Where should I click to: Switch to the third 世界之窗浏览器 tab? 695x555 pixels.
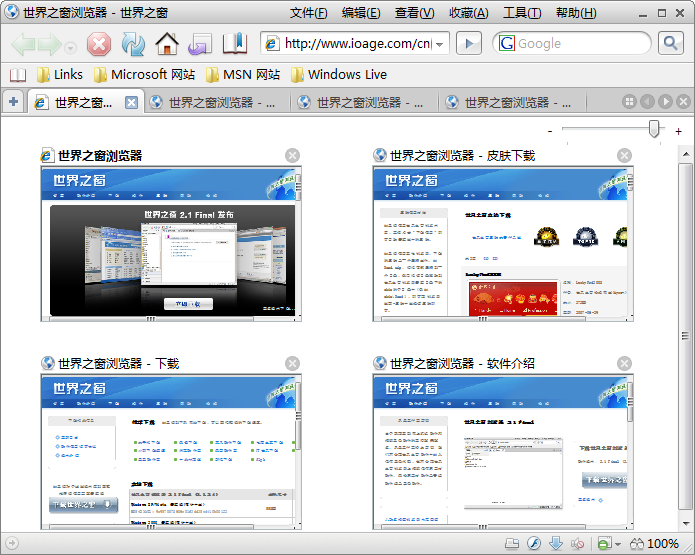(365, 103)
